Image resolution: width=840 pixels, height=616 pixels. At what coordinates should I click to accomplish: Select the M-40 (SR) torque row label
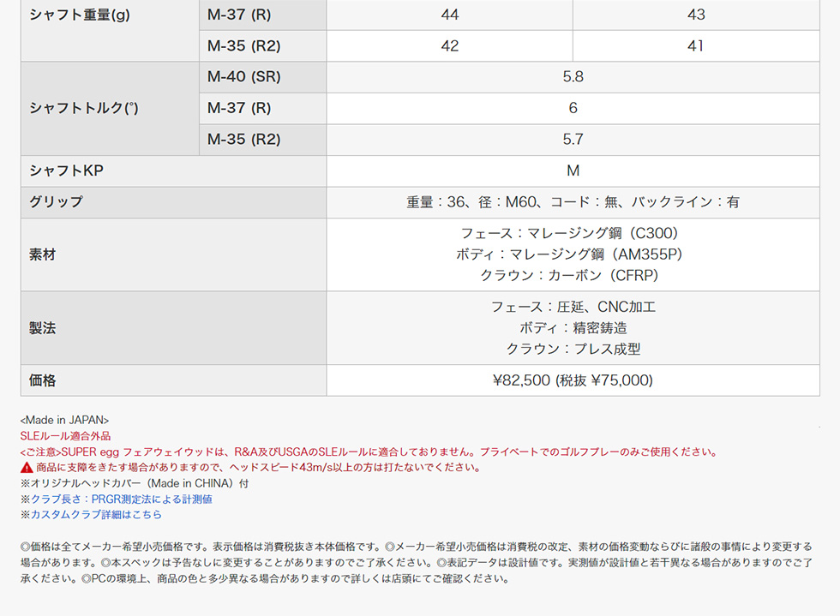[244, 77]
